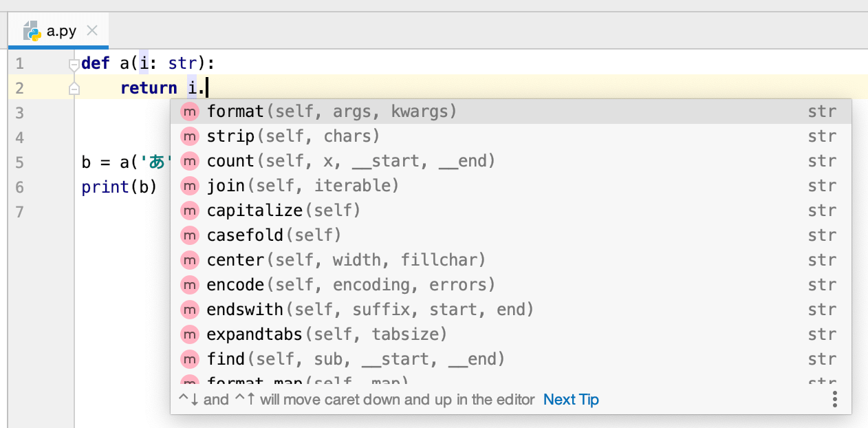Collapse function a using fold marker on line 1
The height and width of the screenshot is (428, 868).
pyautogui.click(x=74, y=64)
